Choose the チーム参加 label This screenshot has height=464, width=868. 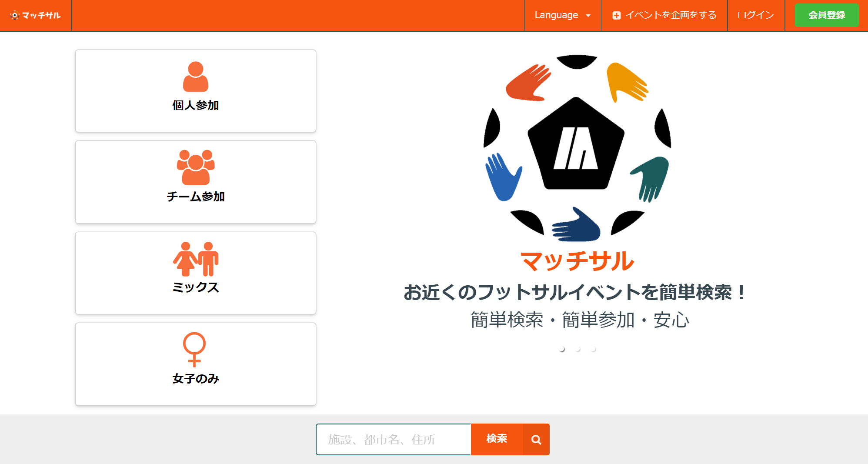[x=196, y=197]
